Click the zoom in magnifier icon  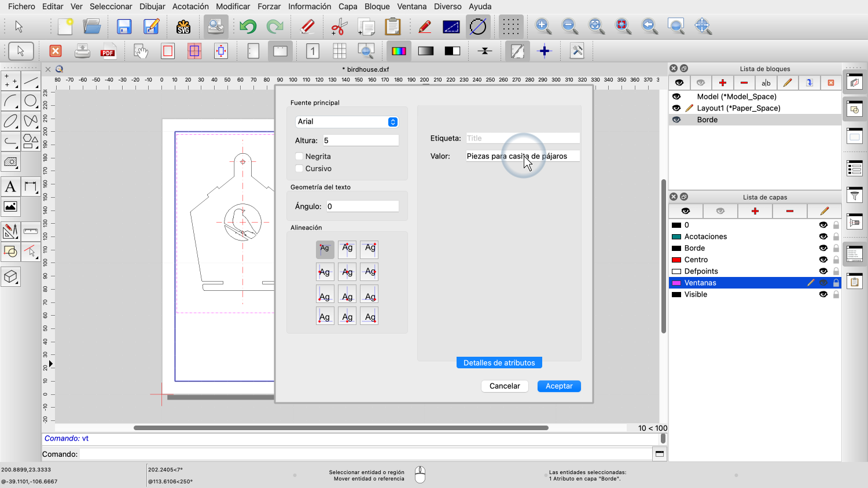tap(543, 26)
